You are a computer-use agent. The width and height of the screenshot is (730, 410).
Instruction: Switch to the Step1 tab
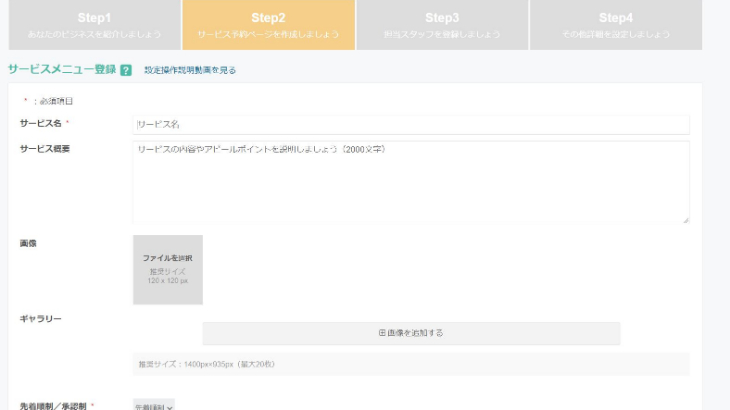coord(94,25)
